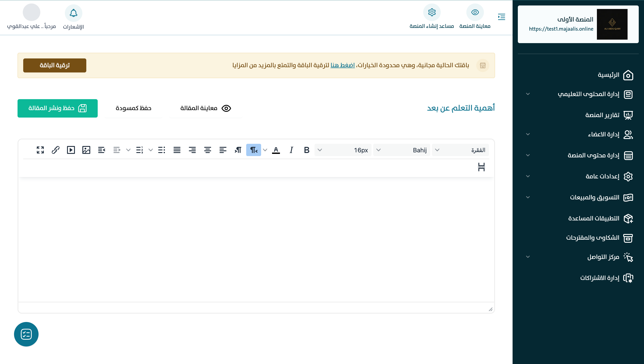The image size is (644, 364).
Task: Click the insert image icon
Action: click(86, 150)
